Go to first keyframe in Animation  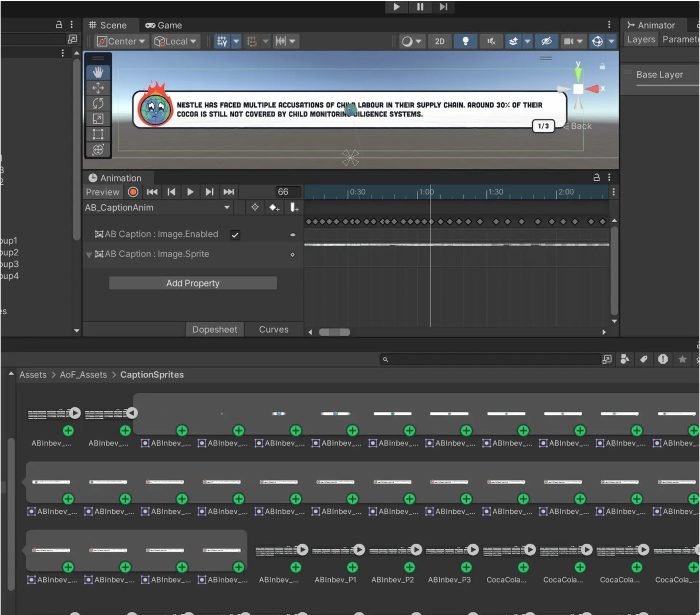coord(152,192)
